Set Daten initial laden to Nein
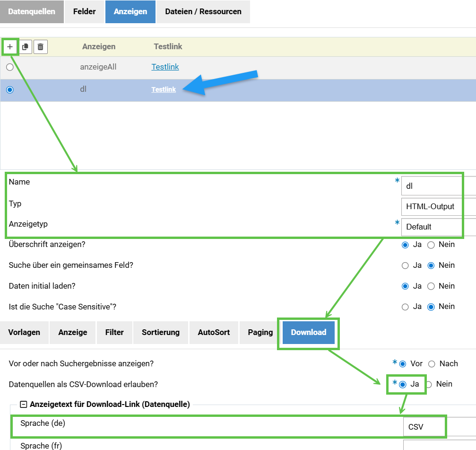The image size is (476, 450). point(431,286)
